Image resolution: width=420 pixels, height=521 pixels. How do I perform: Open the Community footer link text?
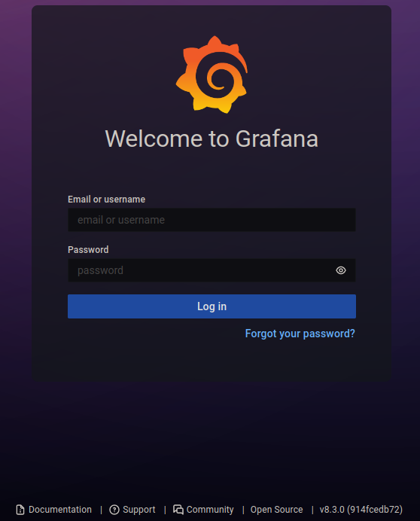pyautogui.click(x=210, y=510)
